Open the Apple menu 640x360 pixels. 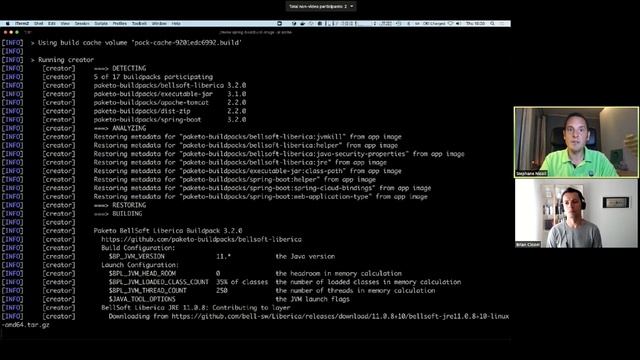tap(7, 24)
